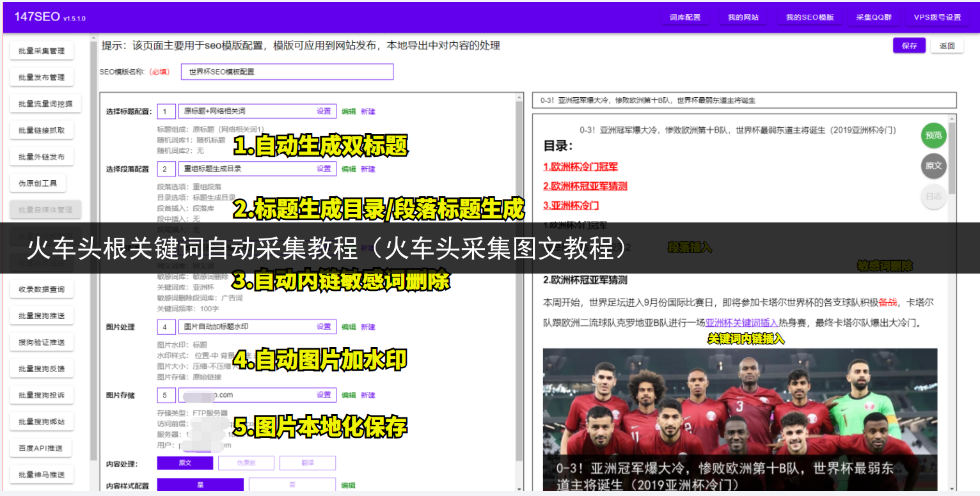This screenshot has height=496, width=980.
Task: Click the 图片存储 number 5 box
Action: click(x=166, y=395)
